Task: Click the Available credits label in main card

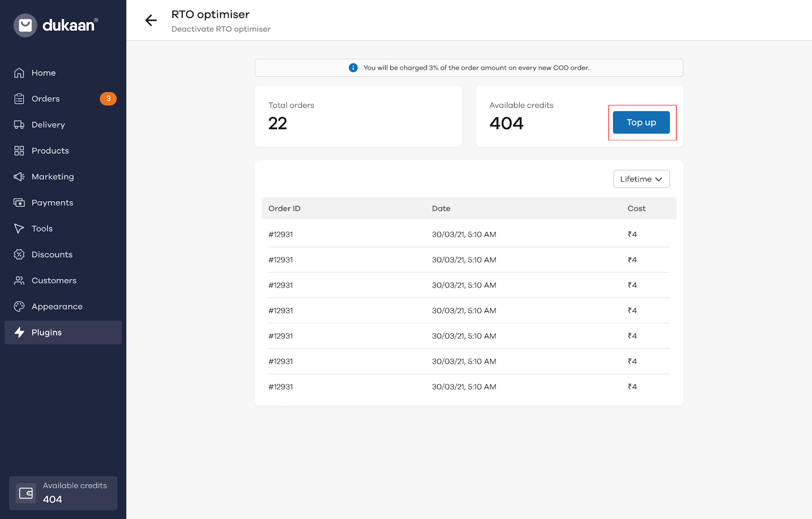Action: [x=521, y=105]
